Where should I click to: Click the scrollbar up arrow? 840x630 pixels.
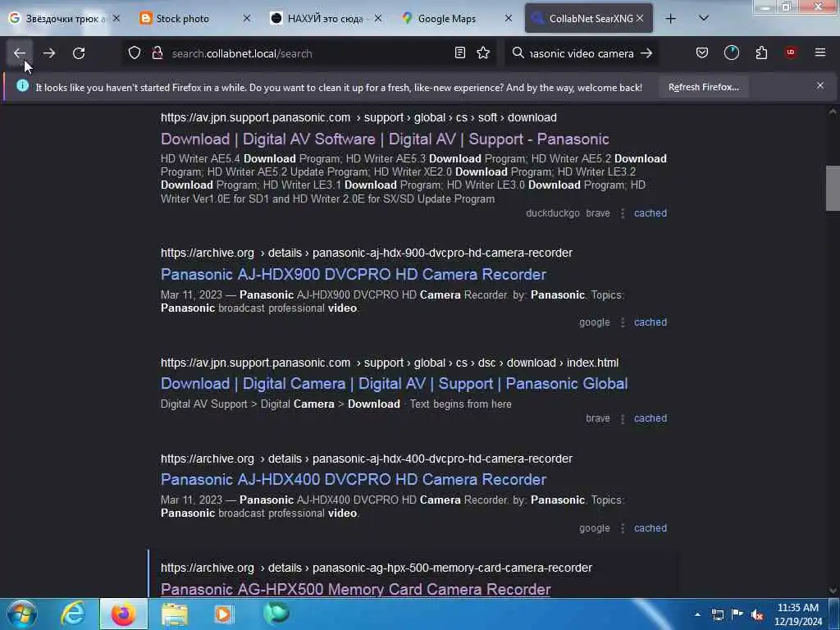tap(833, 112)
